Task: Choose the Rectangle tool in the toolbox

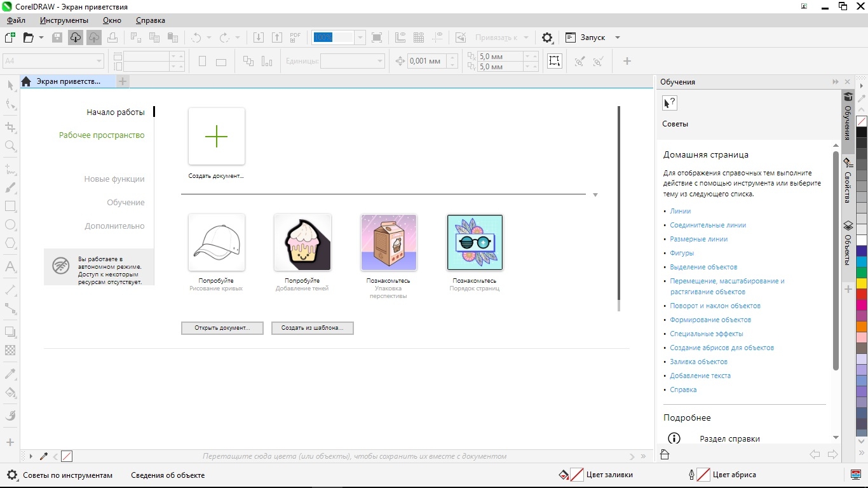Action: click(x=10, y=207)
